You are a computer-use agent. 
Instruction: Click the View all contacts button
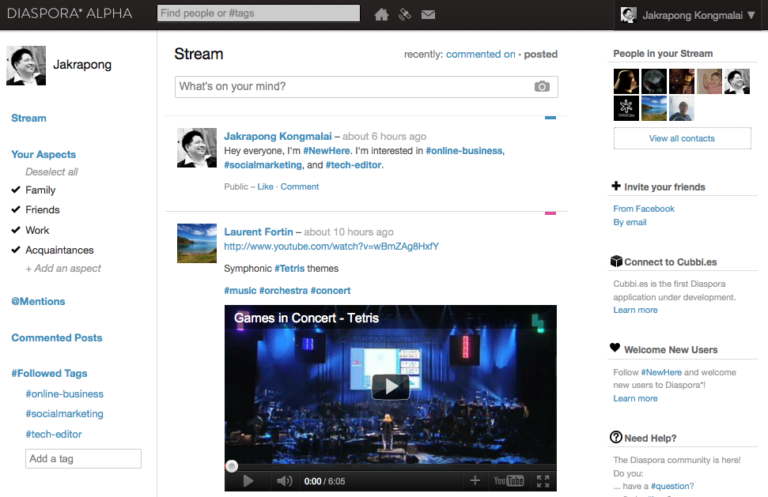tap(684, 138)
